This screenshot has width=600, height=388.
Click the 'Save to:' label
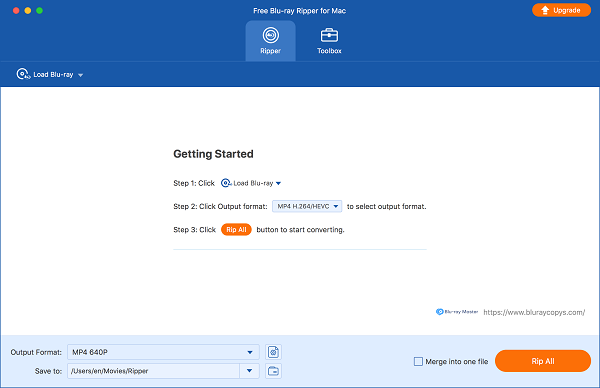(x=48, y=371)
